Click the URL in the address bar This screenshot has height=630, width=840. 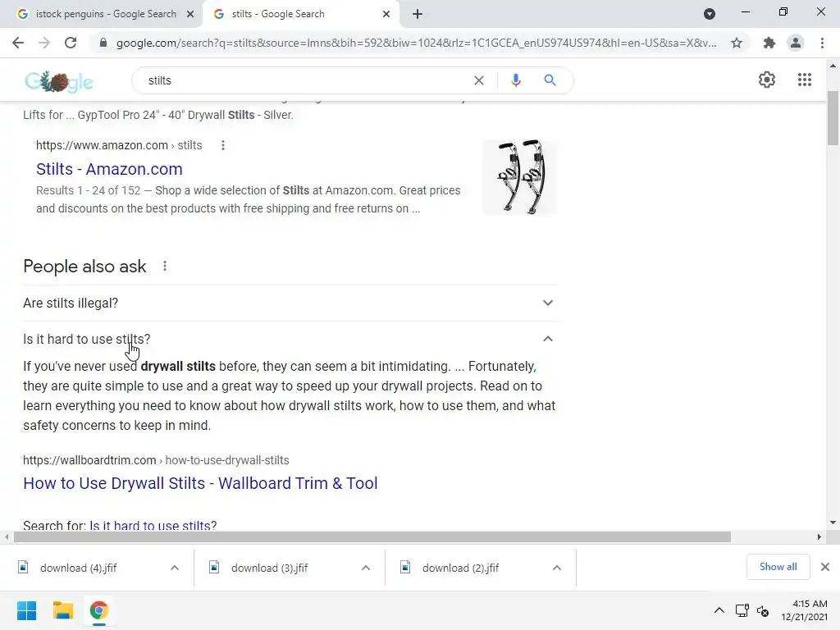click(416, 43)
